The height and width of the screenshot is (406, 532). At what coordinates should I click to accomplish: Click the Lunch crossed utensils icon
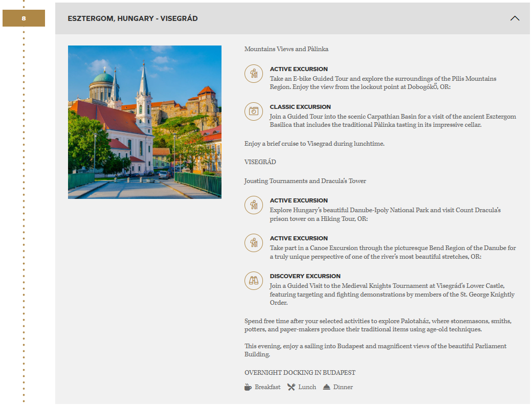[x=292, y=387]
